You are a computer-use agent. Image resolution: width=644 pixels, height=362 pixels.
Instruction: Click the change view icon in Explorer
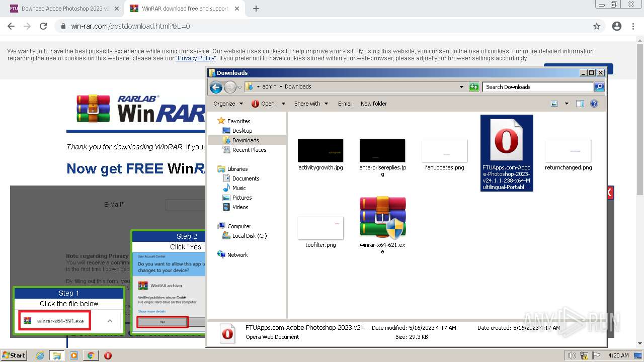pos(554,104)
